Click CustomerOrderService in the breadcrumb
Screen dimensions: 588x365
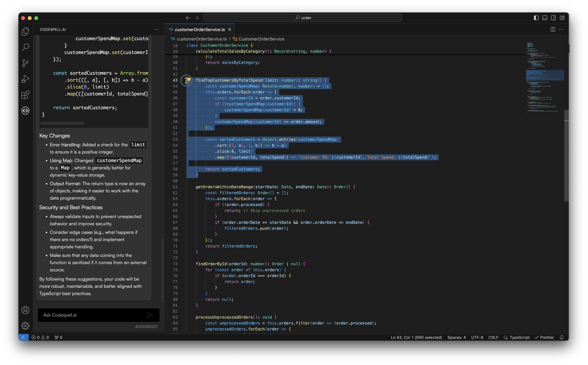tap(261, 39)
